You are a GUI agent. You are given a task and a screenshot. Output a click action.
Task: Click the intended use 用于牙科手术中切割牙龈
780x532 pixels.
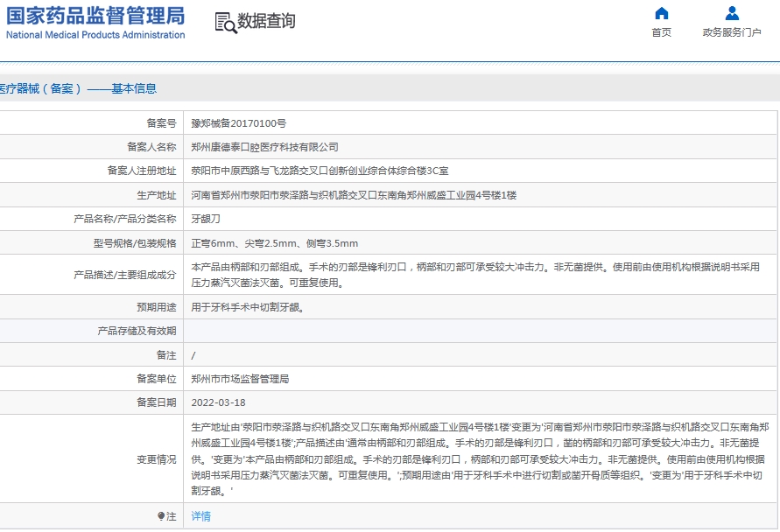tap(248, 307)
